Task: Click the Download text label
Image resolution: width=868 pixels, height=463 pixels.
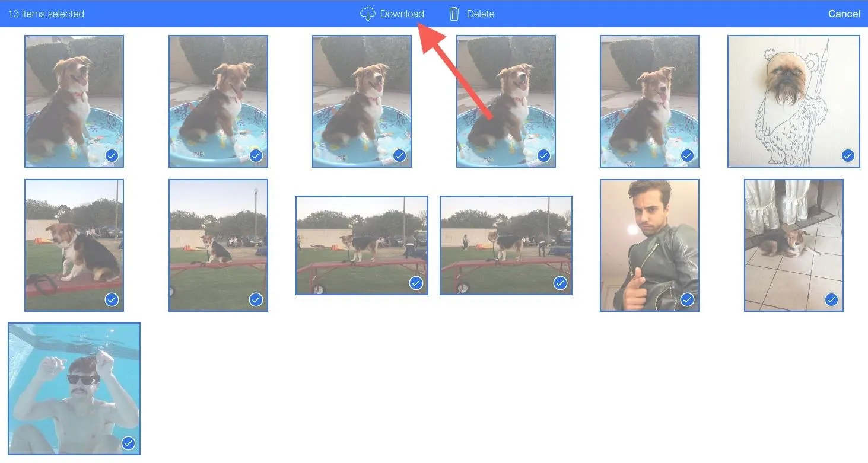Action: pyautogui.click(x=402, y=14)
